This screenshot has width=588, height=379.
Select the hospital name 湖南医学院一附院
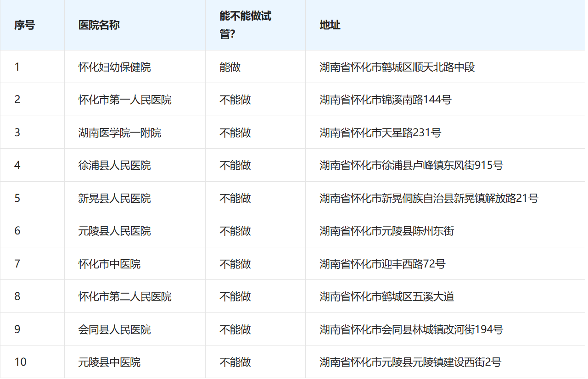[120, 133]
